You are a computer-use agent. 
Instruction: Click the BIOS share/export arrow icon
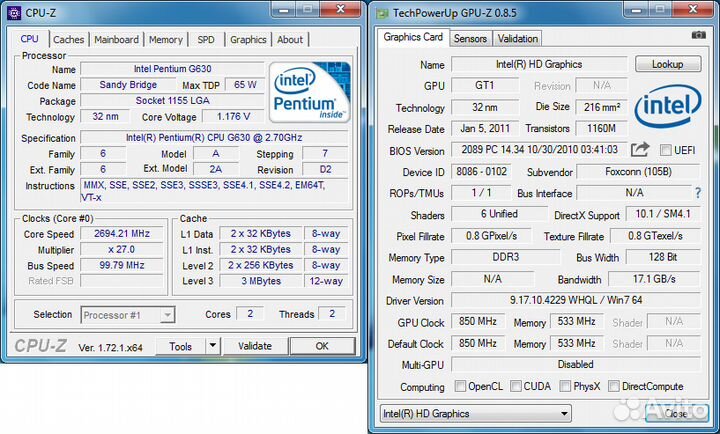pos(640,149)
